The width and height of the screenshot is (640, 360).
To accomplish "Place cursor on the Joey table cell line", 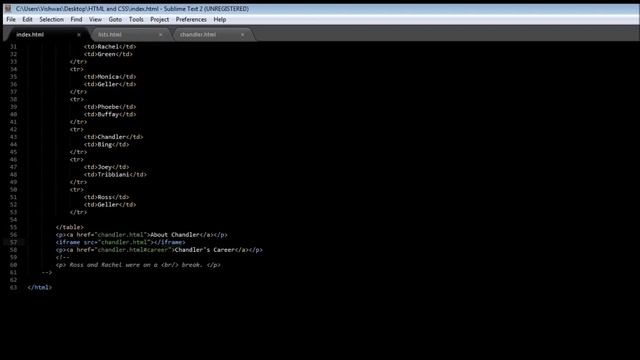I will pos(107,167).
